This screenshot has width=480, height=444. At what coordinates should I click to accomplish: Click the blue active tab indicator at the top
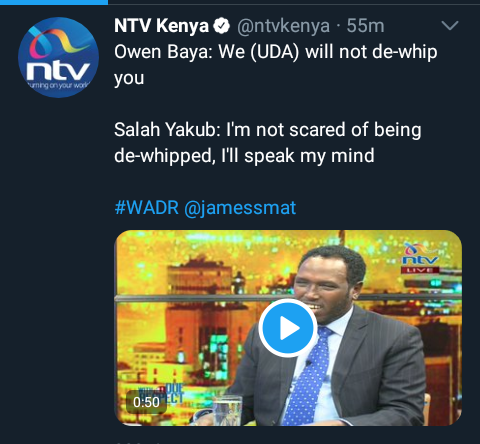54,2
